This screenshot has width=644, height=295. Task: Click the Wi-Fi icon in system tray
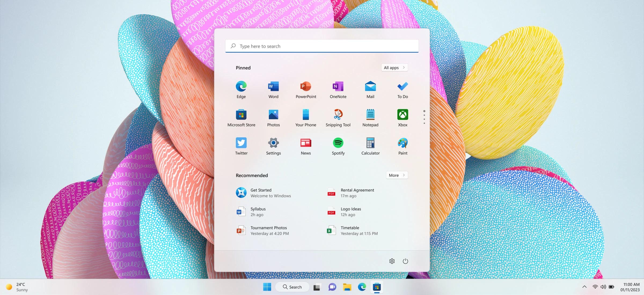coord(595,287)
